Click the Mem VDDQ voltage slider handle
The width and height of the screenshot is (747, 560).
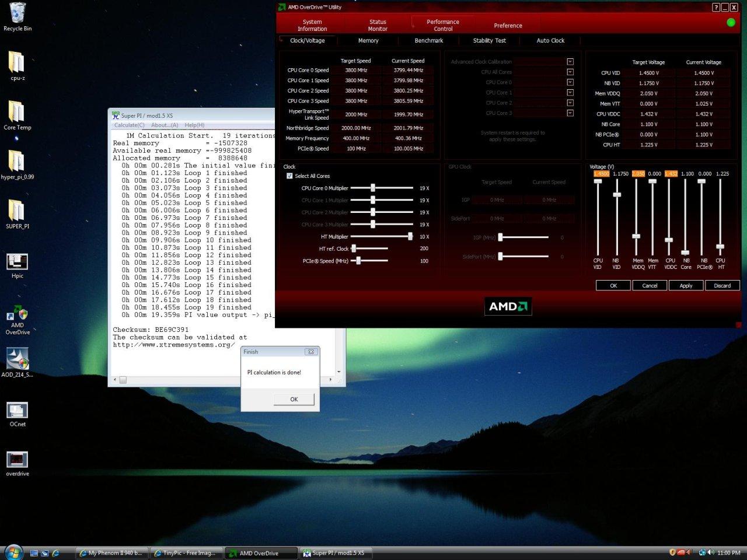[636, 236]
